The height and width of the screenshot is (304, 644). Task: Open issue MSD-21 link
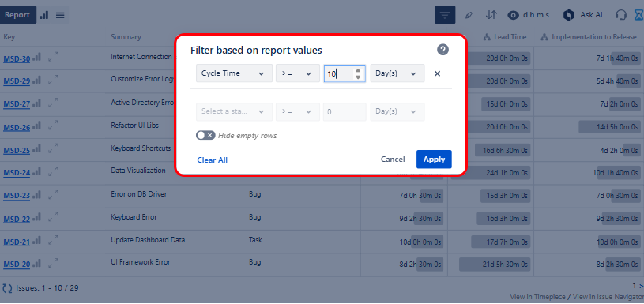17,242
